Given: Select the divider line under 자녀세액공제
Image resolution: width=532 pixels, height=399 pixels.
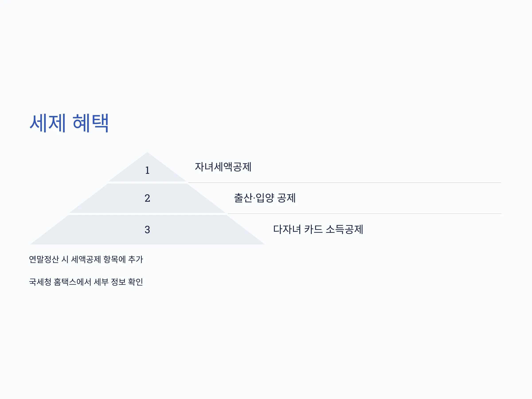Looking at the screenshot, I should (x=344, y=183).
